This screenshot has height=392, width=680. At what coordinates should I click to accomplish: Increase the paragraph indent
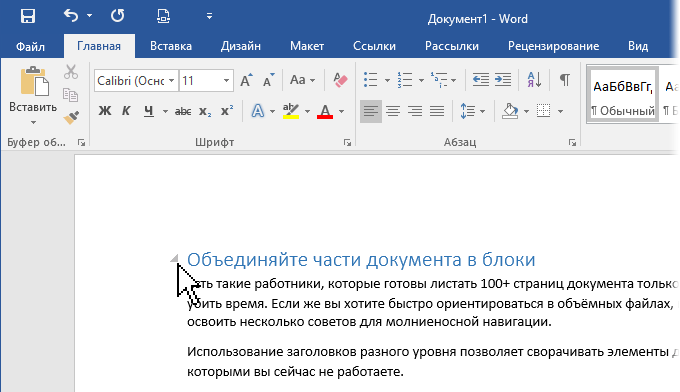503,79
